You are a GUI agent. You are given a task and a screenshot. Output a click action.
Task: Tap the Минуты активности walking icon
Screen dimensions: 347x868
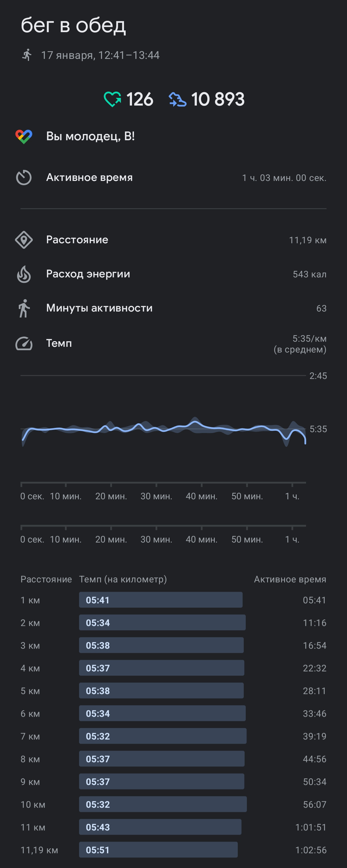(24, 308)
